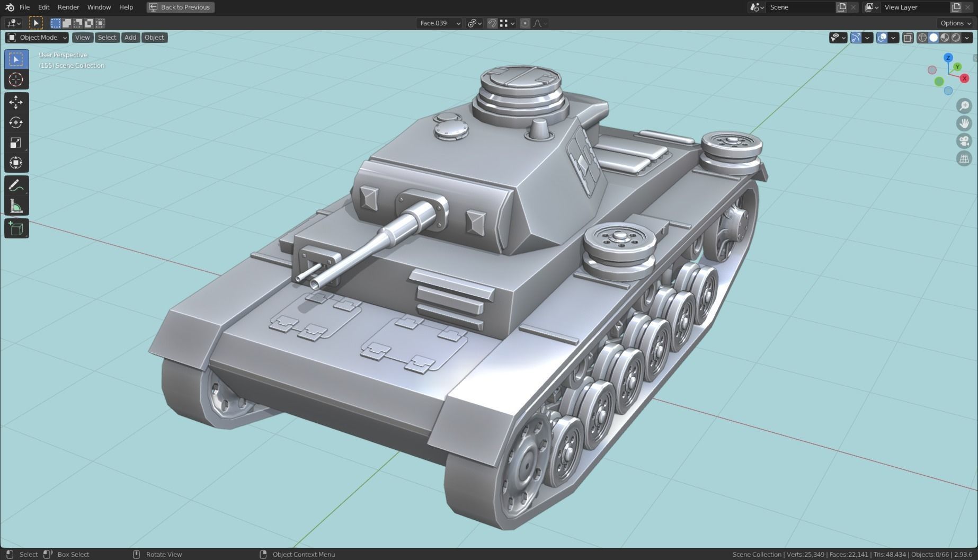This screenshot has width=978, height=560.
Task: Open the pivot point dropdown
Action: [474, 23]
